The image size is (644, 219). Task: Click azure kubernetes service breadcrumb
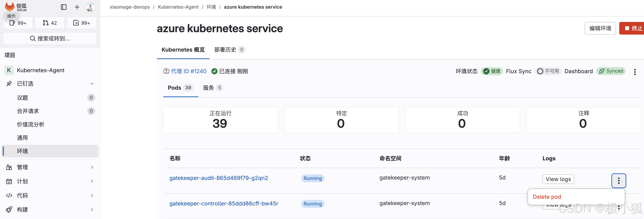coord(253,7)
